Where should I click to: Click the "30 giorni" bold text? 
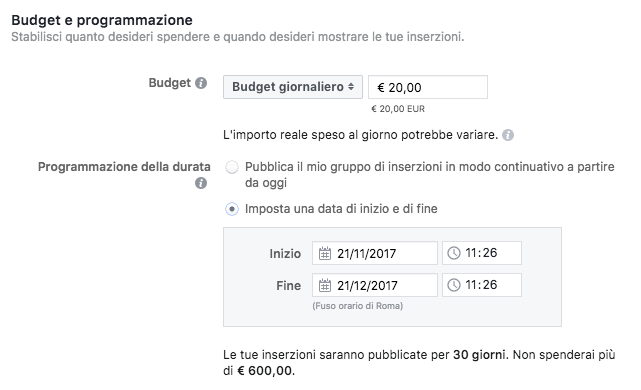479,354
